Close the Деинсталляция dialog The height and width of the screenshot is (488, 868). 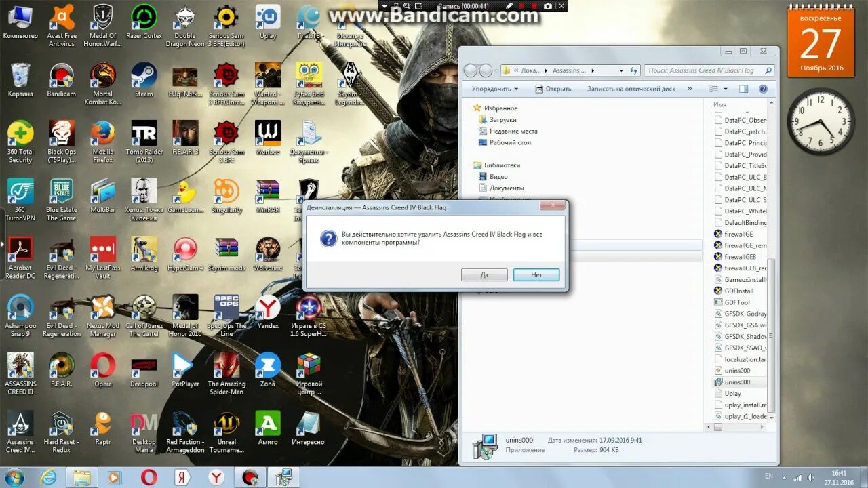553,205
